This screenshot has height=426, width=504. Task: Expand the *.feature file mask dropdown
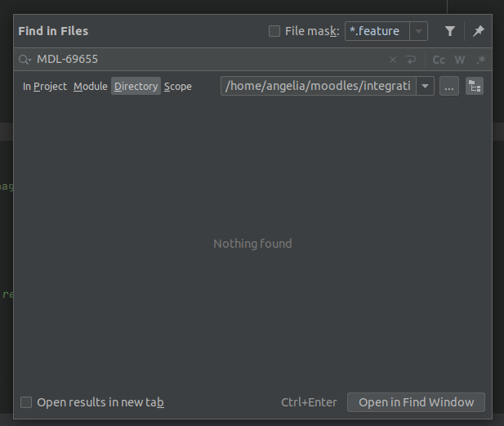418,31
